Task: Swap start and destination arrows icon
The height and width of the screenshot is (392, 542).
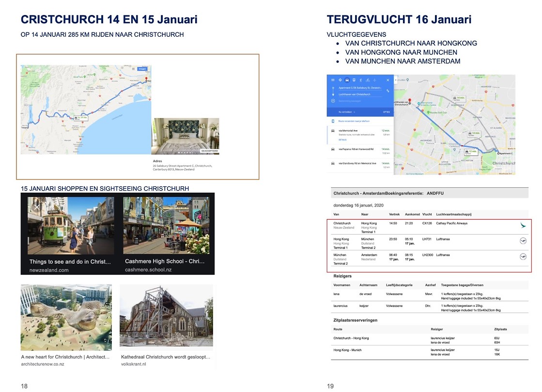Action: pos(388,90)
